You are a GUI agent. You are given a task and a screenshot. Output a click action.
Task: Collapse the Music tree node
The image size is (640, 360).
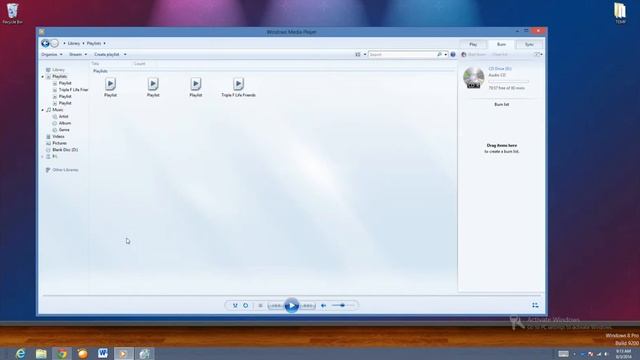tap(42, 110)
